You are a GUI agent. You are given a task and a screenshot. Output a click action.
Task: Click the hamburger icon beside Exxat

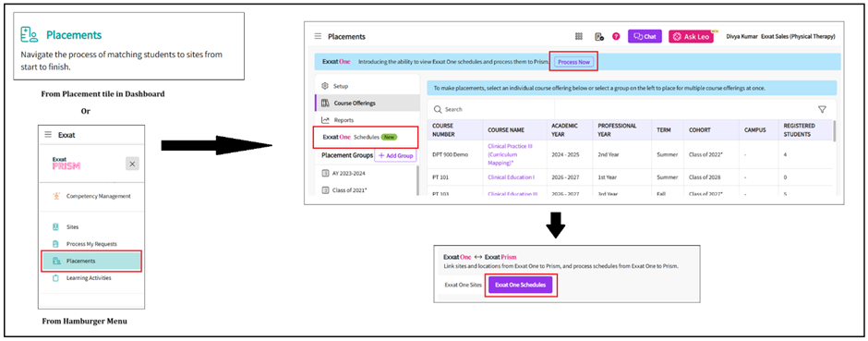[48, 135]
